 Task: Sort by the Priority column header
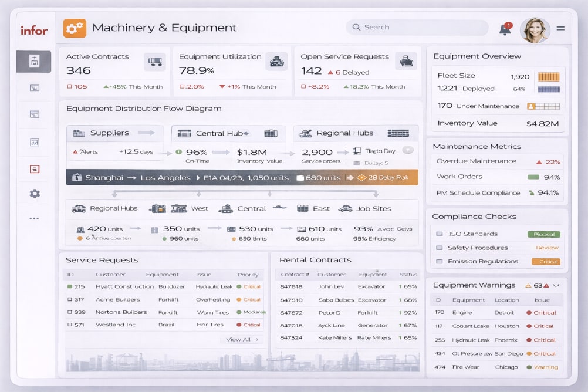point(248,275)
